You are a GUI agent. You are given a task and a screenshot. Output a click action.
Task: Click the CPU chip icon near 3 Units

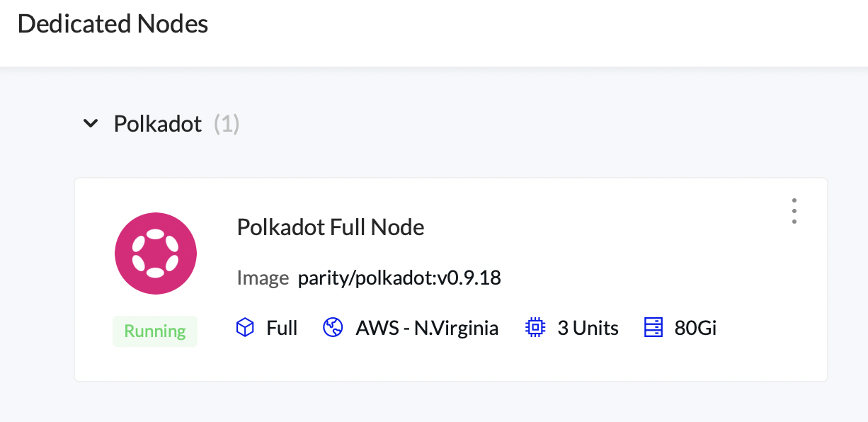tap(535, 327)
